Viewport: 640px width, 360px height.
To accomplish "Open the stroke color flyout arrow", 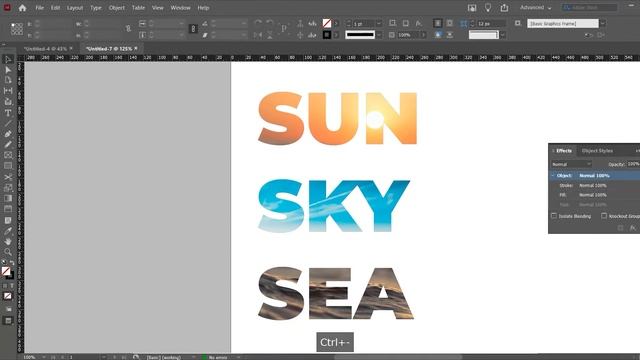I will pyautogui.click(x=336, y=35).
